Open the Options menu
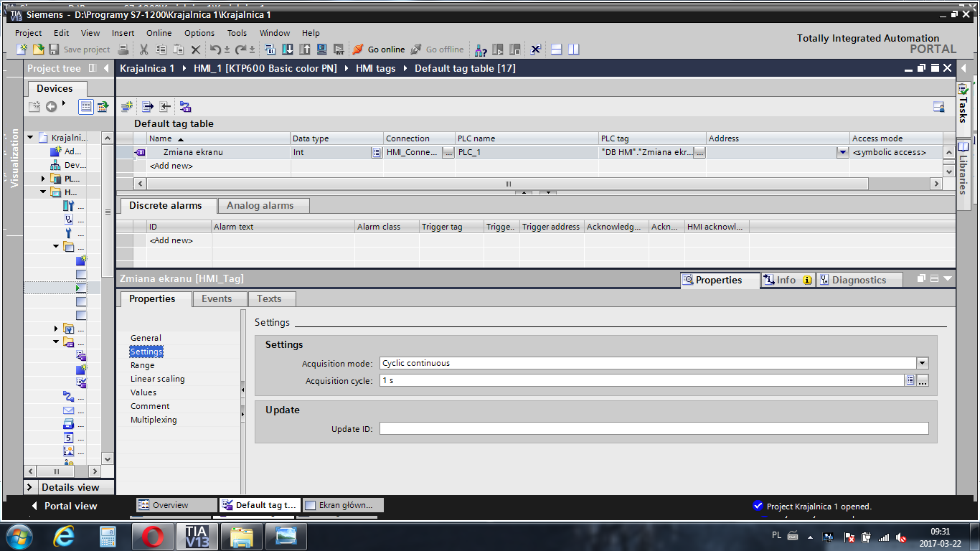Screen dimensions: 980x551 (199, 33)
